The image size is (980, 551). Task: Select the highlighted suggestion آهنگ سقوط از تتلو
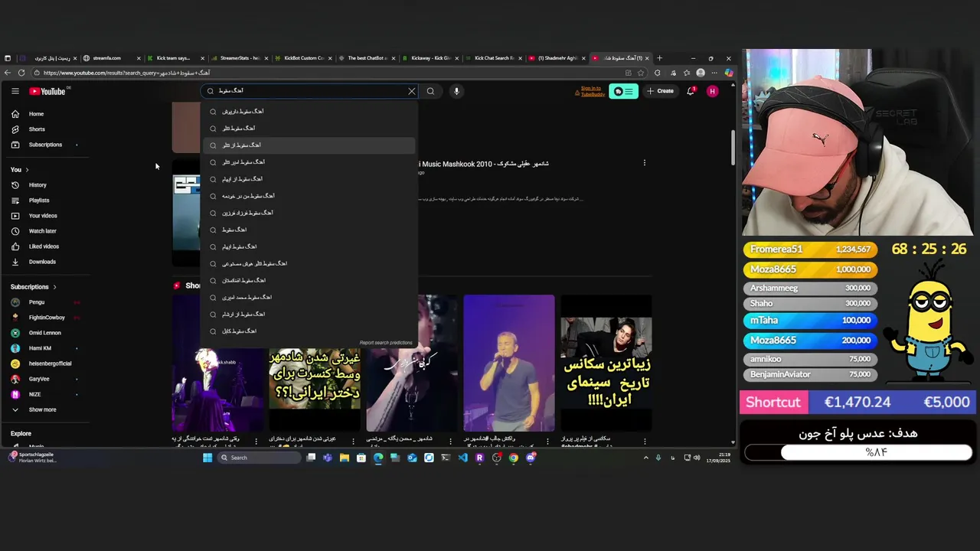(309, 145)
